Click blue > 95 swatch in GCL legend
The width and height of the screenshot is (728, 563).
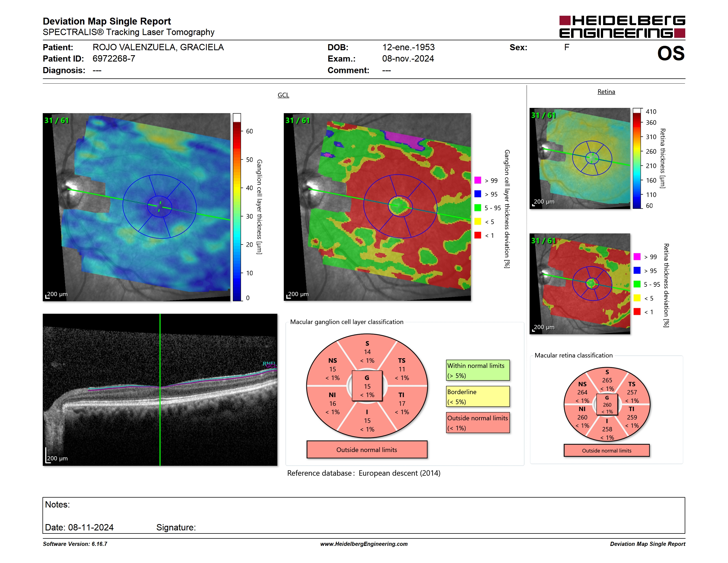pyautogui.click(x=478, y=194)
